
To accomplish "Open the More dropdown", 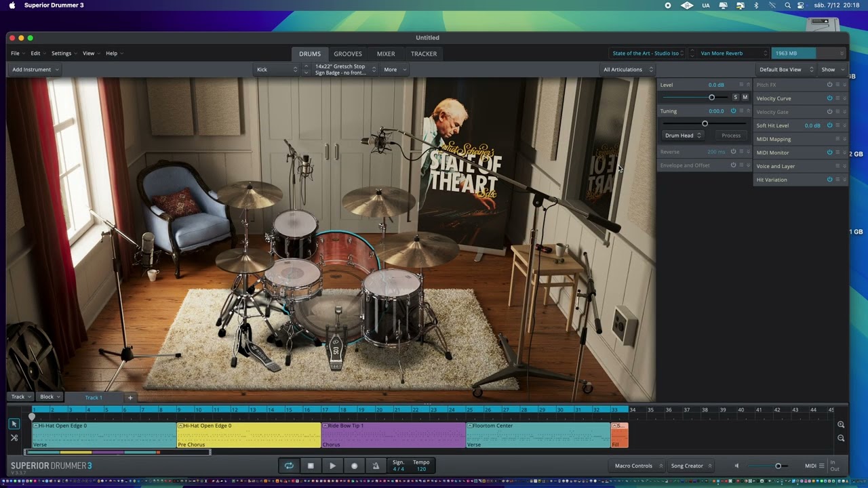I will (395, 69).
